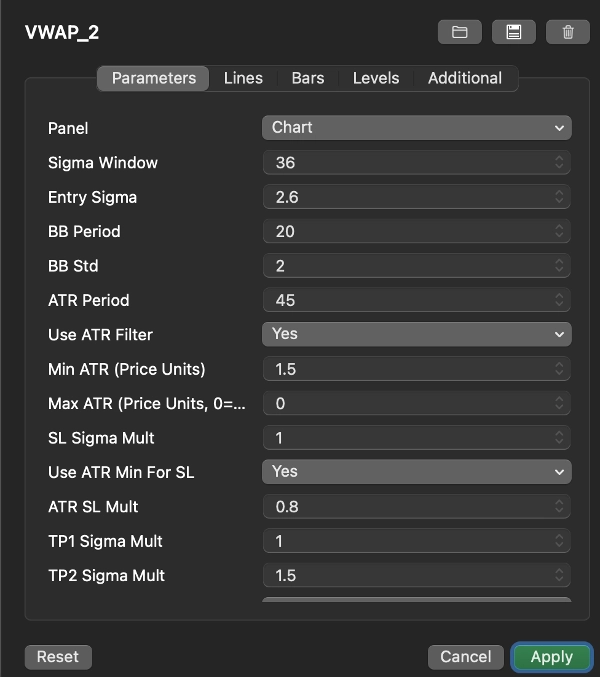Click the TP1 Sigma Mult value field
The height and width of the screenshot is (677, 600).
tap(417, 541)
